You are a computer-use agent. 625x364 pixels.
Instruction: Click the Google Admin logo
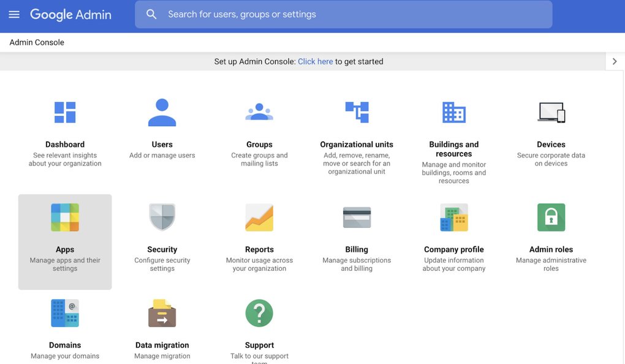[x=70, y=15]
